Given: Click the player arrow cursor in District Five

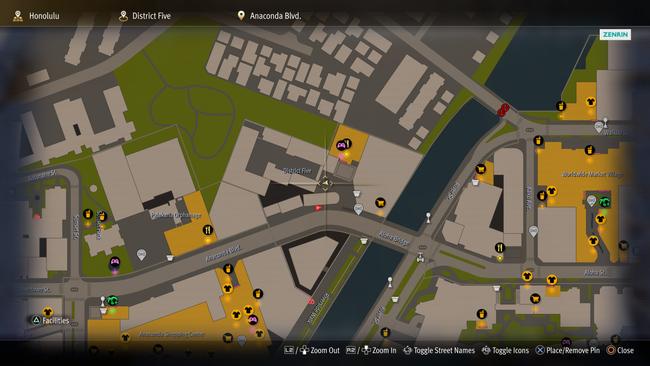Looking at the screenshot, I should (325, 183).
